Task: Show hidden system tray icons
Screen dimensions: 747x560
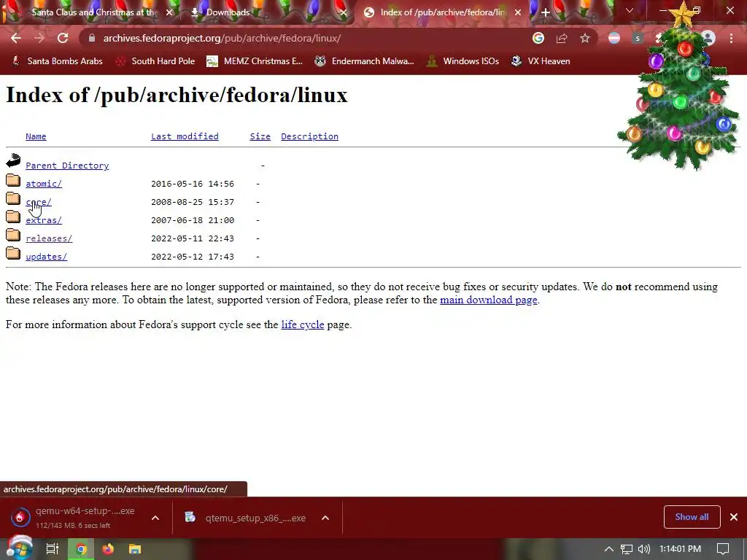Action: click(x=609, y=549)
